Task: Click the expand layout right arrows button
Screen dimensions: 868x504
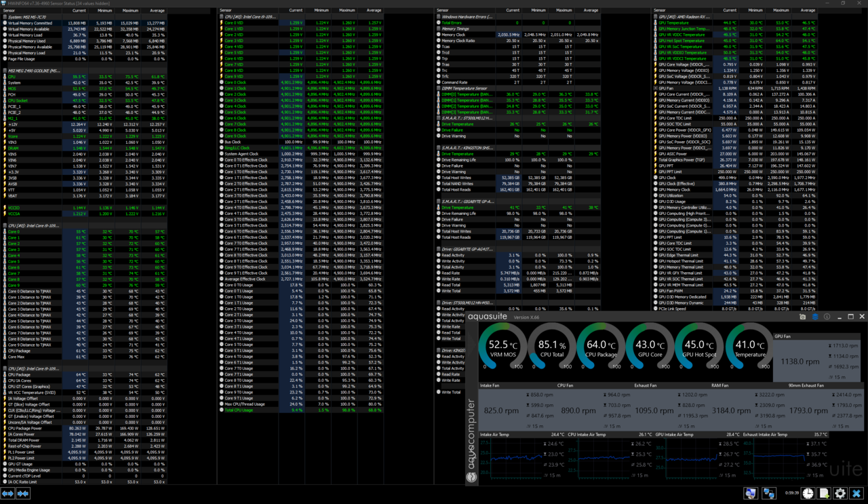Action: (x=9, y=493)
